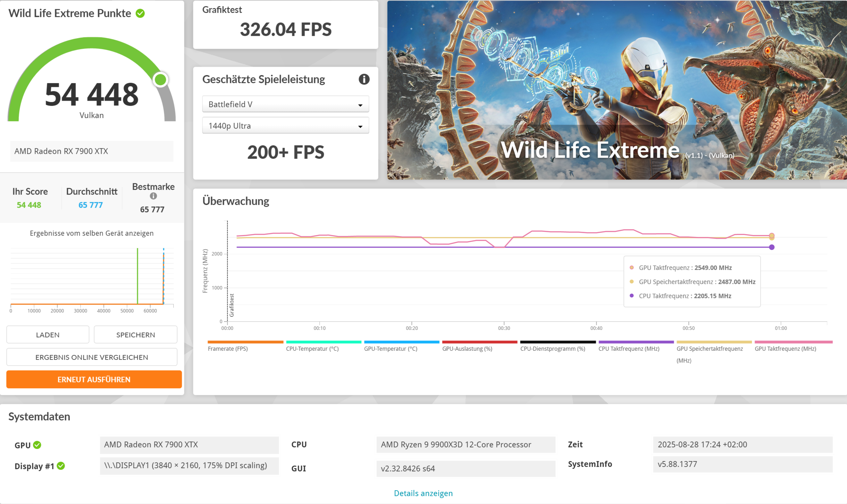This screenshot has height=504, width=847.
Task: Click the green GPU validation checkmark
Action: [x=37, y=445]
